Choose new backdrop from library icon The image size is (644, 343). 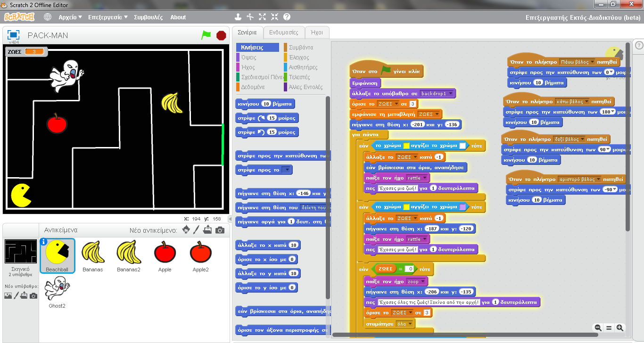(8, 296)
